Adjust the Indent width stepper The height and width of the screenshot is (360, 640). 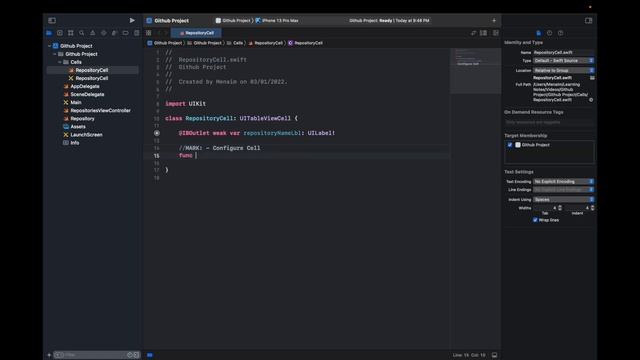(x=592, y=208)
